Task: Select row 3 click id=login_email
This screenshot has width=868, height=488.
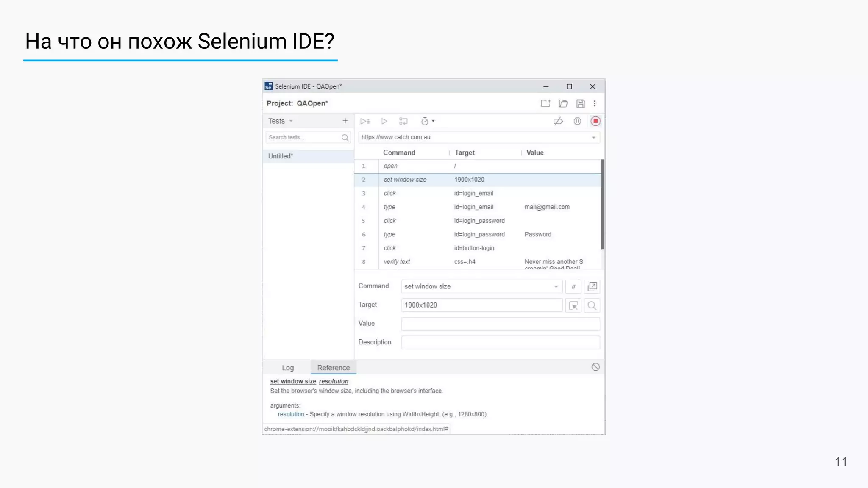Action: point(478,194)
